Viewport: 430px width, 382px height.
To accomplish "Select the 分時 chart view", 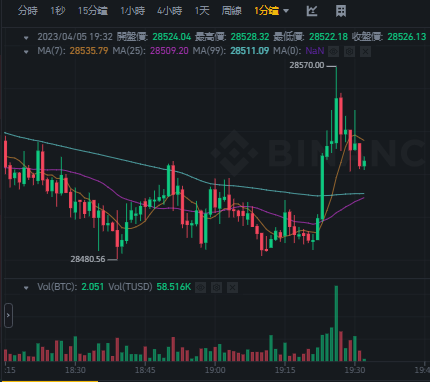I will [x=28, y=11].
